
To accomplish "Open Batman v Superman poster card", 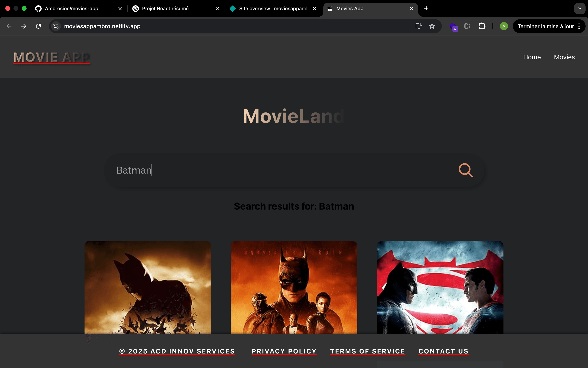I will click(x=440, y=287).
